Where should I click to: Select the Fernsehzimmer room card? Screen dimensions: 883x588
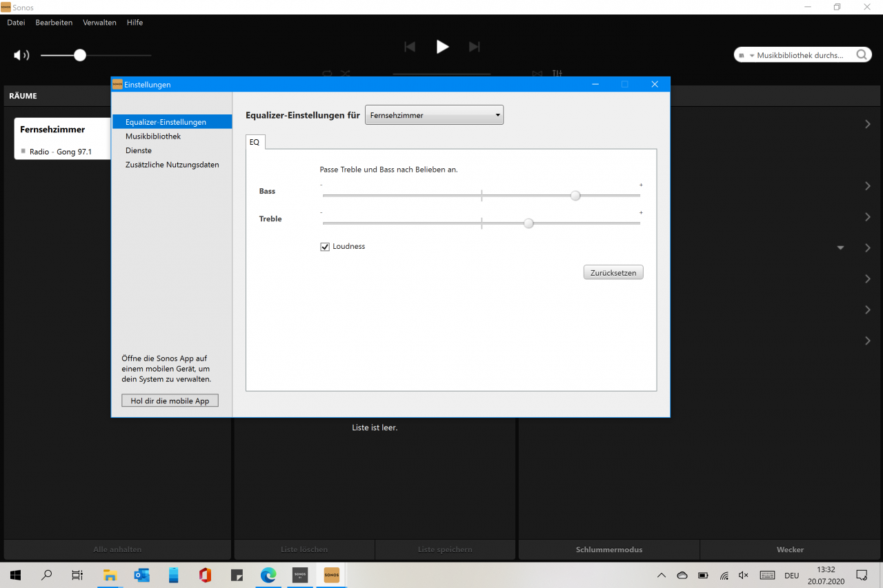(x=62, y=139)
